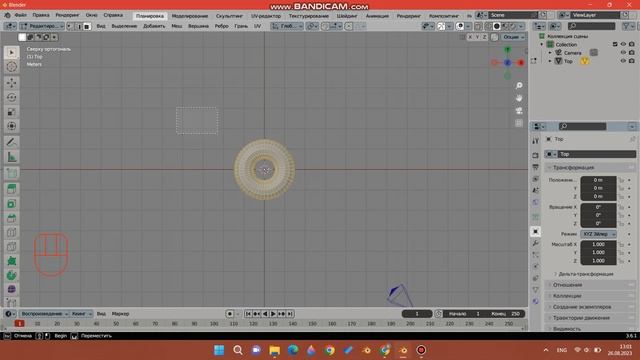Open the edit mode dropdown

(x=42, y=26)
